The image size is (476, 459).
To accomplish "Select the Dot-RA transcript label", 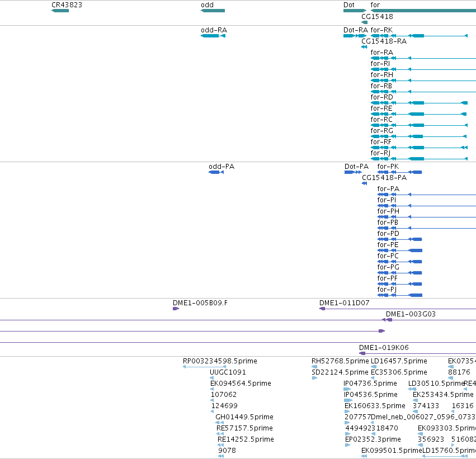I will (356, 30).
